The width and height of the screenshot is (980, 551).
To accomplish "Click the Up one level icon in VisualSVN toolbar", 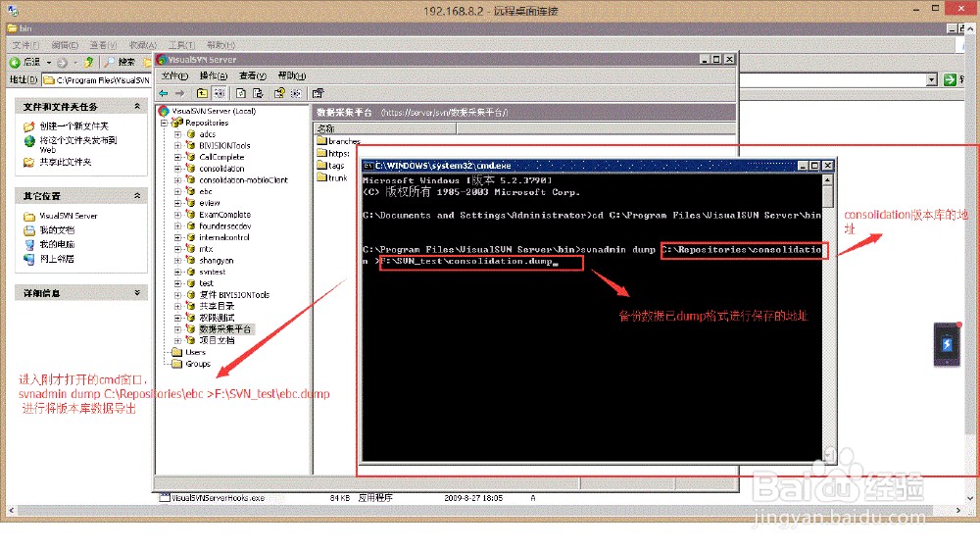I will 202,93.
